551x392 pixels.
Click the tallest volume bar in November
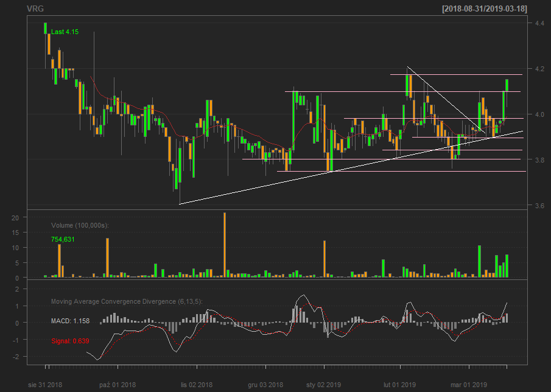pyautogui.click(x=225, y=245)
